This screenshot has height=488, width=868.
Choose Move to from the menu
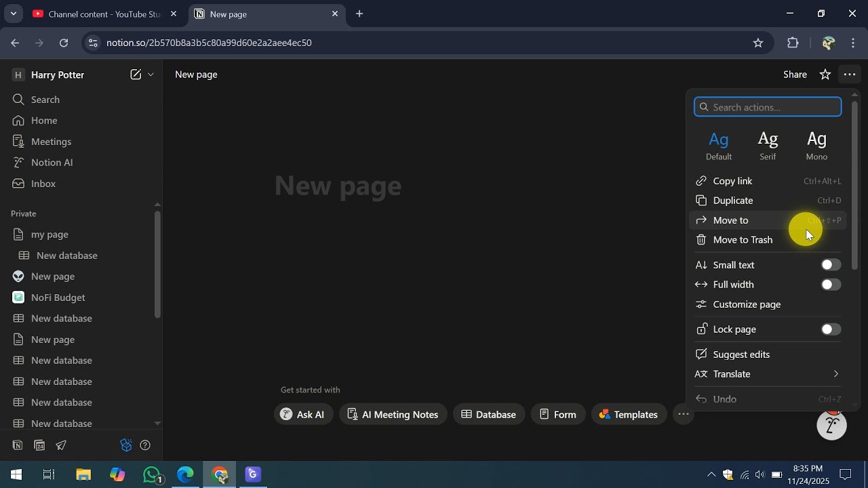coord(768,220)
